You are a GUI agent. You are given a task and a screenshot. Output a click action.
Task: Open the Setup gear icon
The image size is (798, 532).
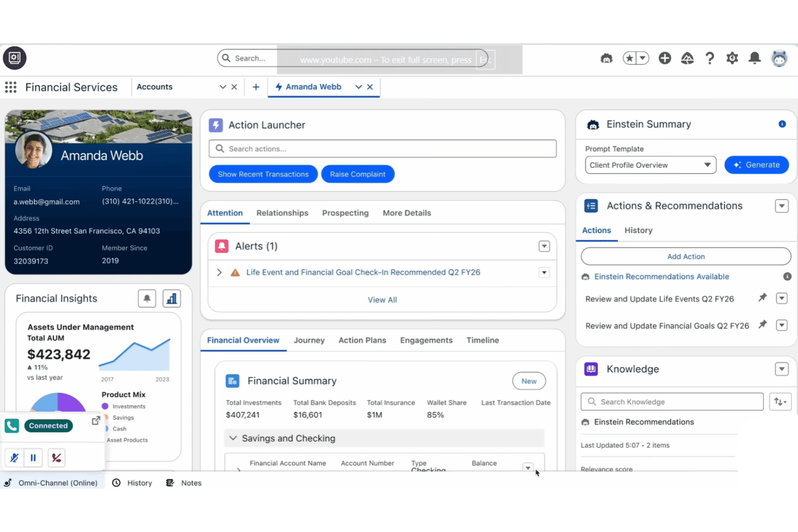click(x=732, y=58)
